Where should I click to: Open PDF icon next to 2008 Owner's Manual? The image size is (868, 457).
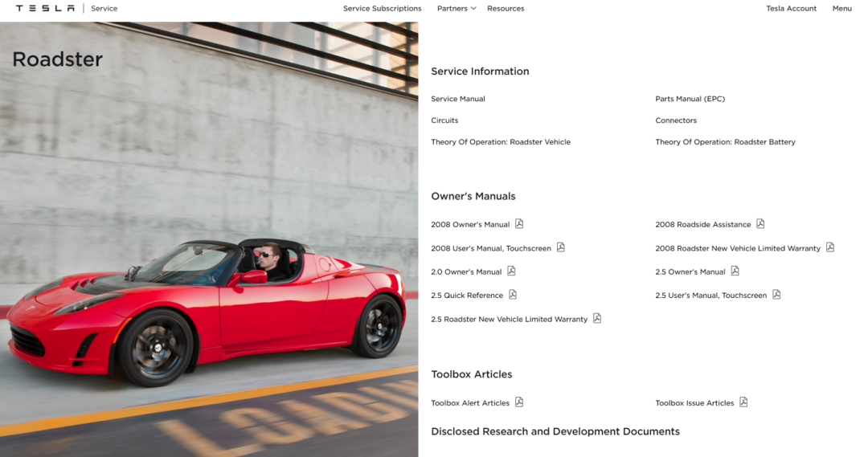[x=518, y=223]
